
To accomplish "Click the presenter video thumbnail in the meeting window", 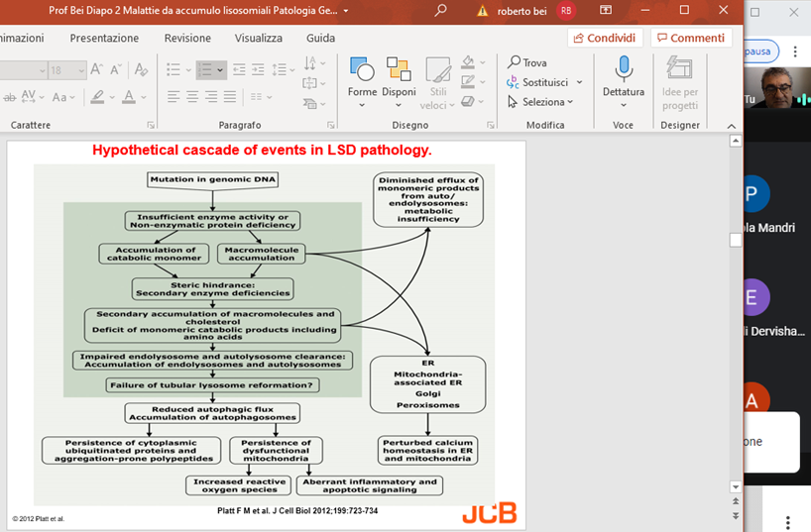I will click(777, 87).
